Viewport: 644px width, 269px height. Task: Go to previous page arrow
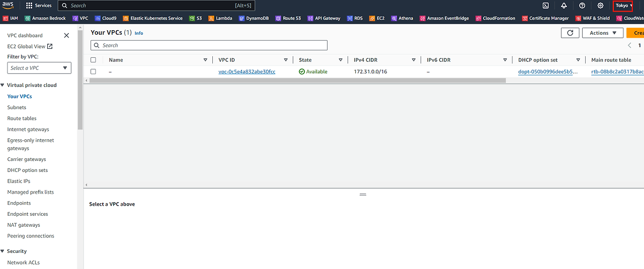point(629,45)
